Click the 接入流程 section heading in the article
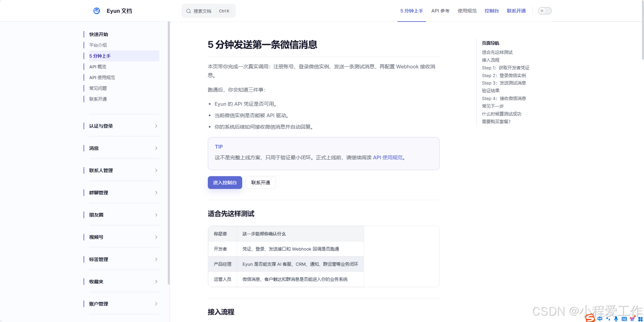Screen dimensions: 644x322 [x=221, y=312]
